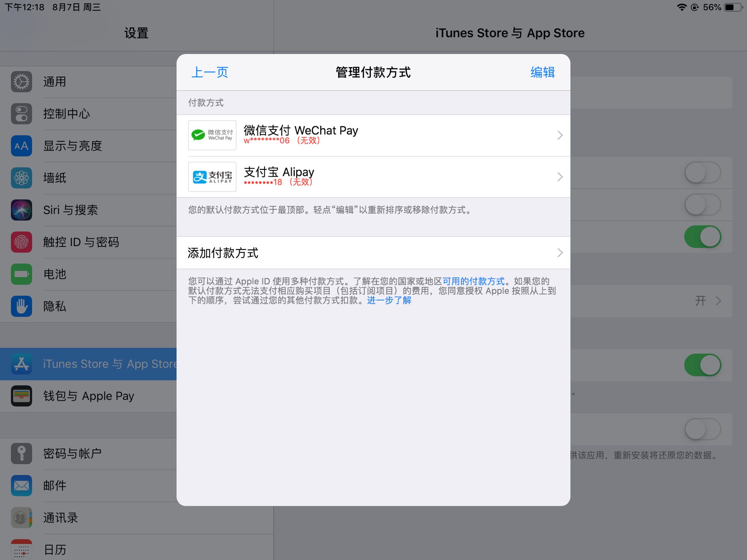This screenshot has height=560, width=747.
Task: Open the General settings gear icon
Action: [x=21, y=82]
